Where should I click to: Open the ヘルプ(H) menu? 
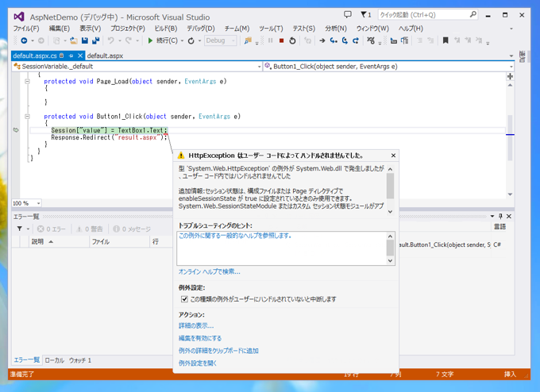(411, 29)
